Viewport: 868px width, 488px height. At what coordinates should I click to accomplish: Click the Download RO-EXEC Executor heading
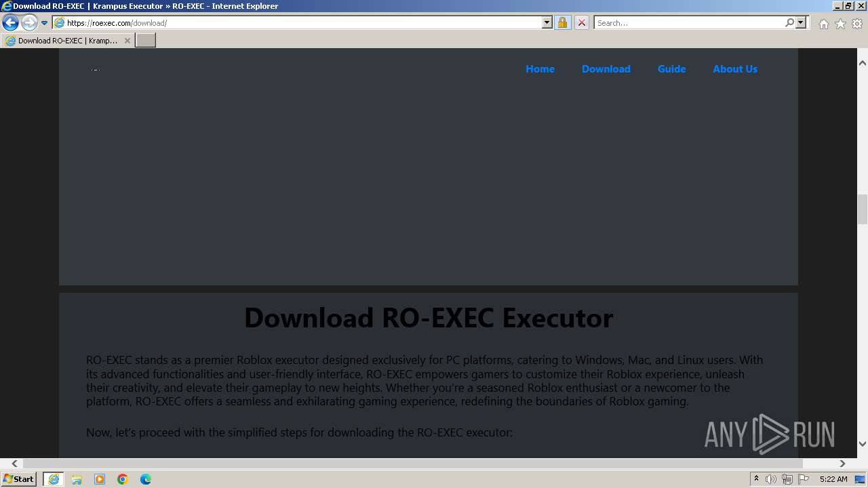429,318
